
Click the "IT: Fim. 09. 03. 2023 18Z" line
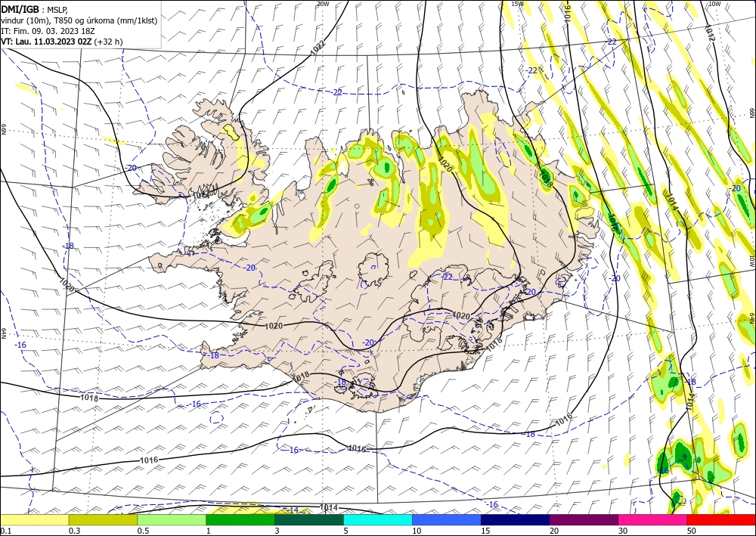tap(48, 31)
